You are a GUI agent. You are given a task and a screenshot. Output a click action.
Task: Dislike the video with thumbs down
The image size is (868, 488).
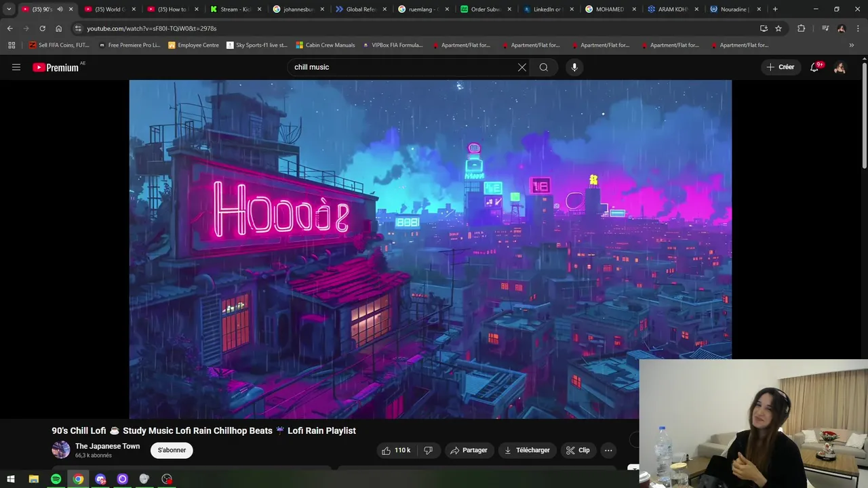(428, 450)
